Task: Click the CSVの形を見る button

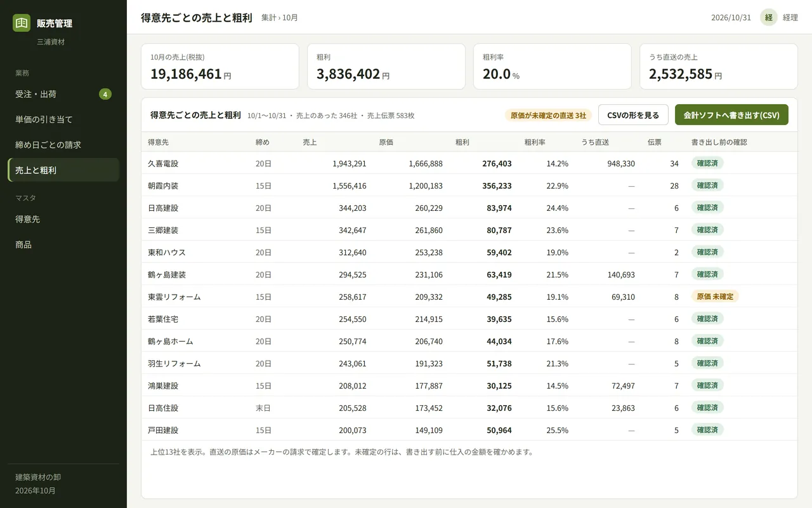Action: 633,115
